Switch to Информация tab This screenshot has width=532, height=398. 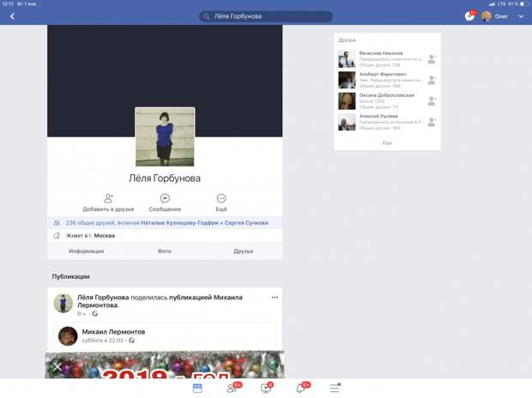coord(86,251)
